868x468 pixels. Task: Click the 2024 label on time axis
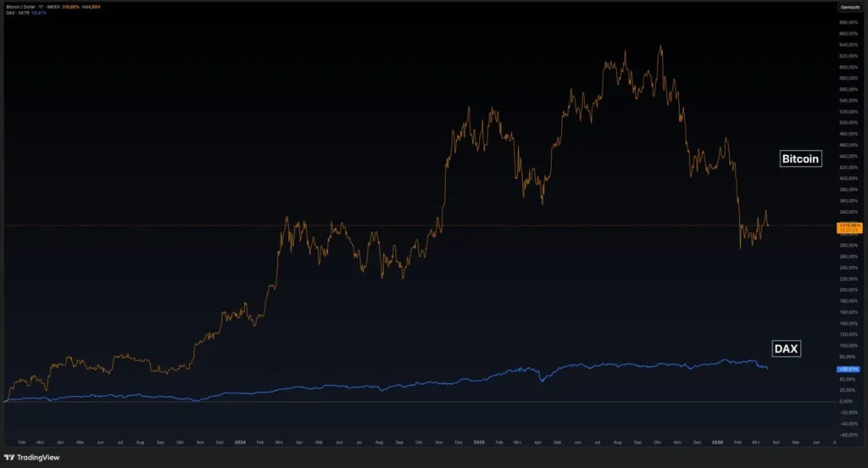pyautogui.click(x=240, y=442)
